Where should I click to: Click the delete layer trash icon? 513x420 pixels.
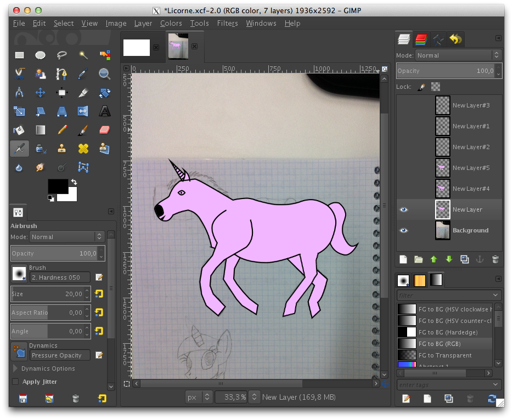495,259
